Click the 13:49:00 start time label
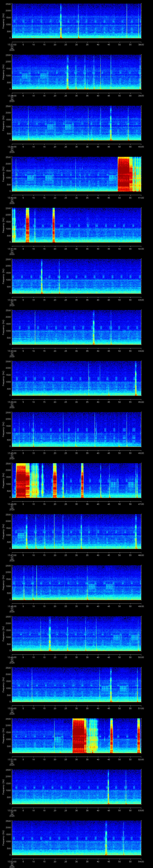The image size is (153, 868). click(x=12, y=657)
